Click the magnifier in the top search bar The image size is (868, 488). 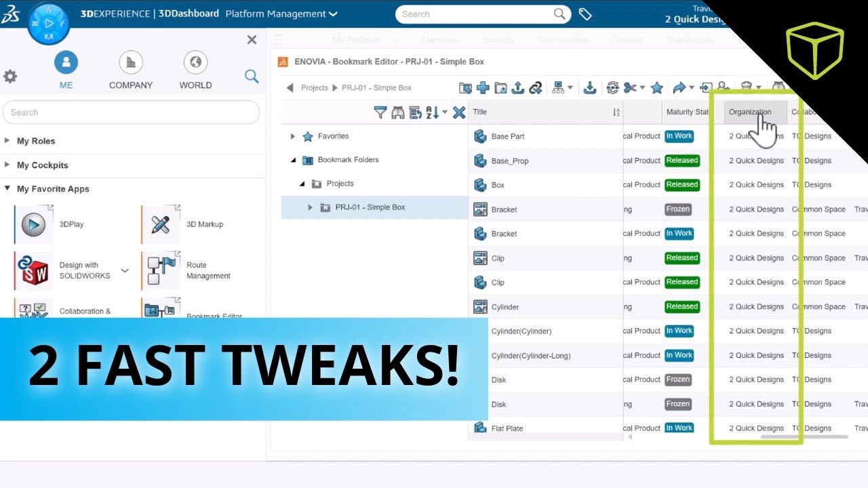560,14
